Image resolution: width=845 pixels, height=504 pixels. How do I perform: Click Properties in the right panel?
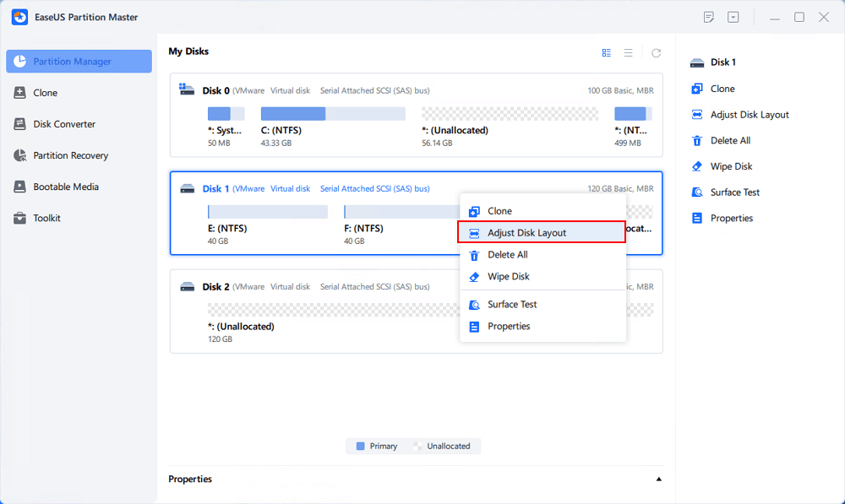pyautogui.click(x=731, y=218)
